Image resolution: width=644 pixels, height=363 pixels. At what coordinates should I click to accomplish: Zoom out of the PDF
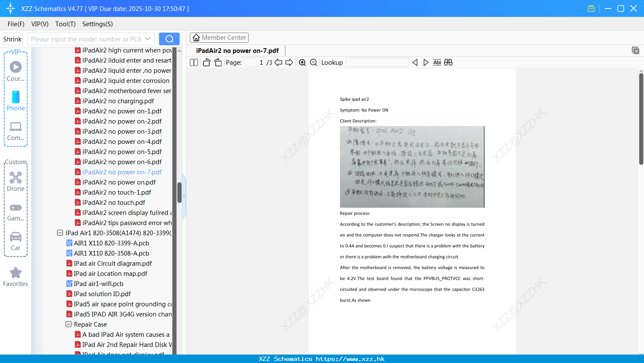point(314,63)
